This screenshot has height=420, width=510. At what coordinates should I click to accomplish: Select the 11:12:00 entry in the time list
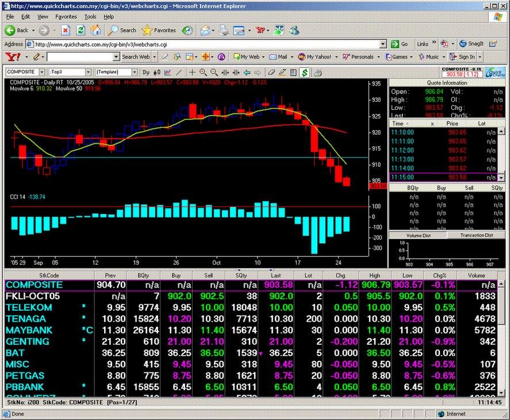click(443, 150)
